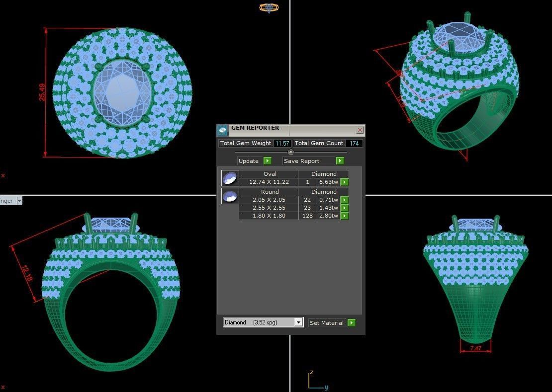The height and width of the screenshot is (392, 552).
Task: Click the Total Gem Weight value field
Action: [282, 143]
